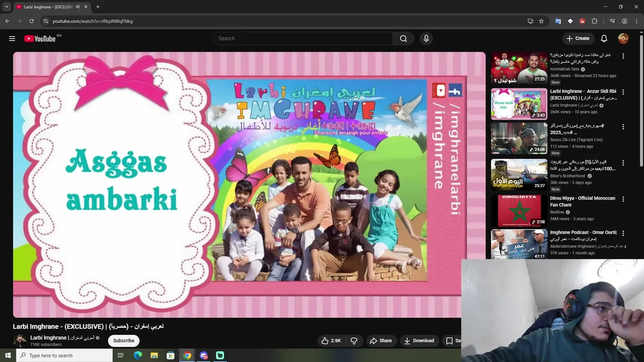Open options menu for Souss Zik video

click(623, 127)
